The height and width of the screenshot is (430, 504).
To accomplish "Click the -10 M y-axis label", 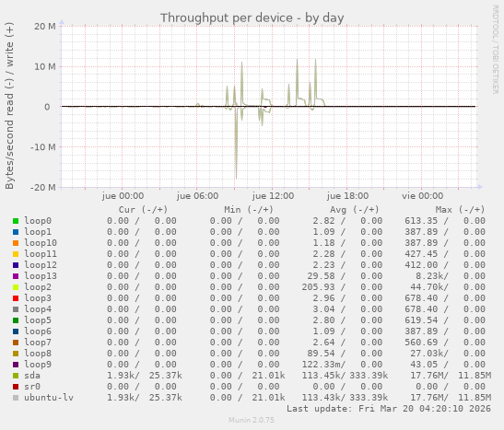I will coord(43,147).
